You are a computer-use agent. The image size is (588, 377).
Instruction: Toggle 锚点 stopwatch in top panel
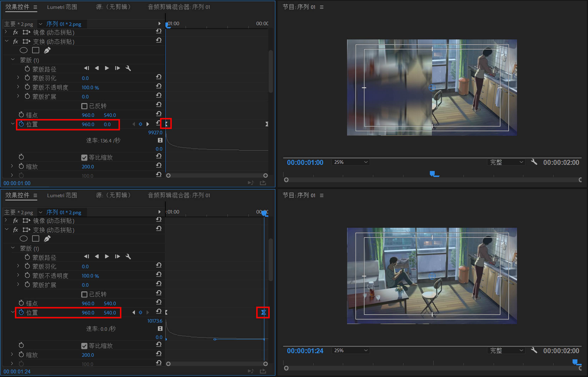(21, 115)
